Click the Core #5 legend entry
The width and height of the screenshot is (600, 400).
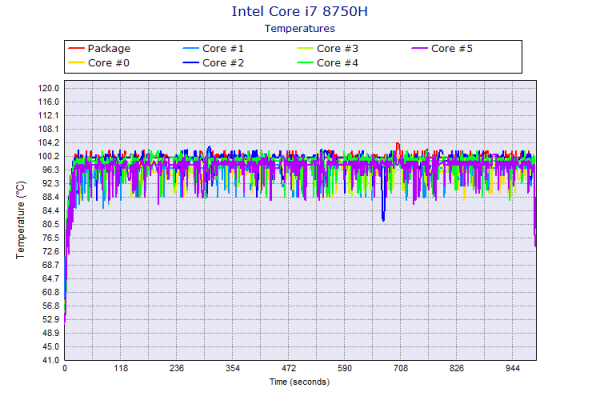coord(442,48)
